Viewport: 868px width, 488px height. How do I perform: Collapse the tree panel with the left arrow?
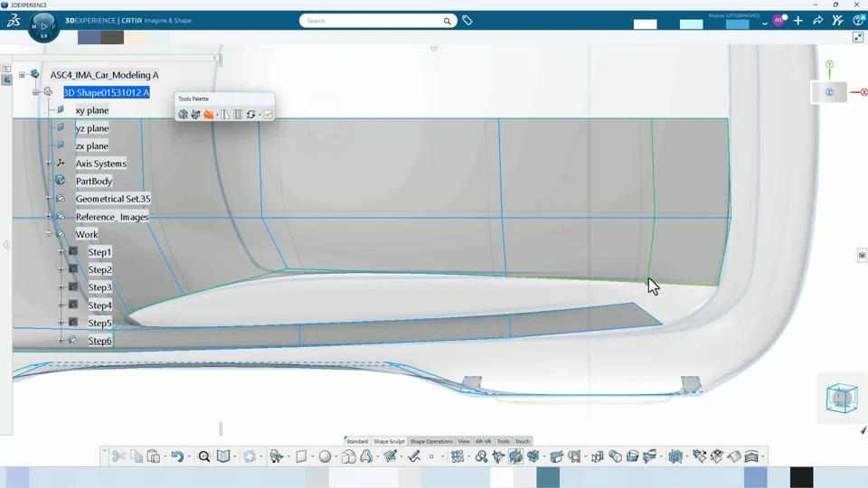pos(215,58)
